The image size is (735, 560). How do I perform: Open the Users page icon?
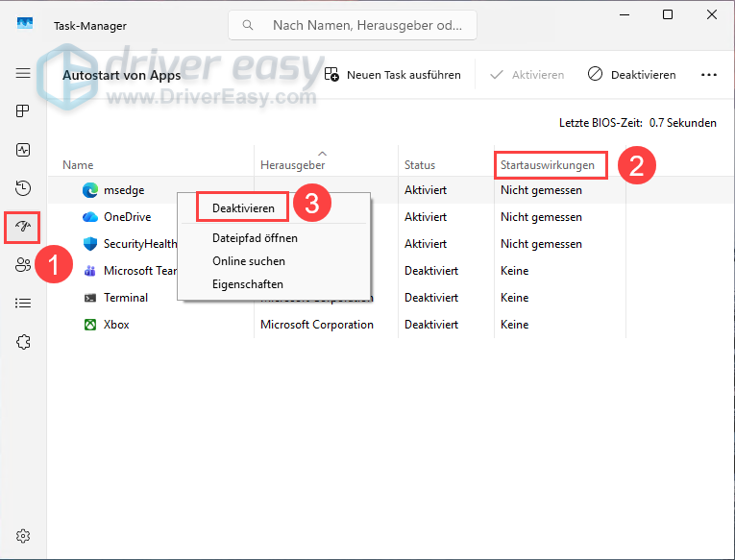23,265
